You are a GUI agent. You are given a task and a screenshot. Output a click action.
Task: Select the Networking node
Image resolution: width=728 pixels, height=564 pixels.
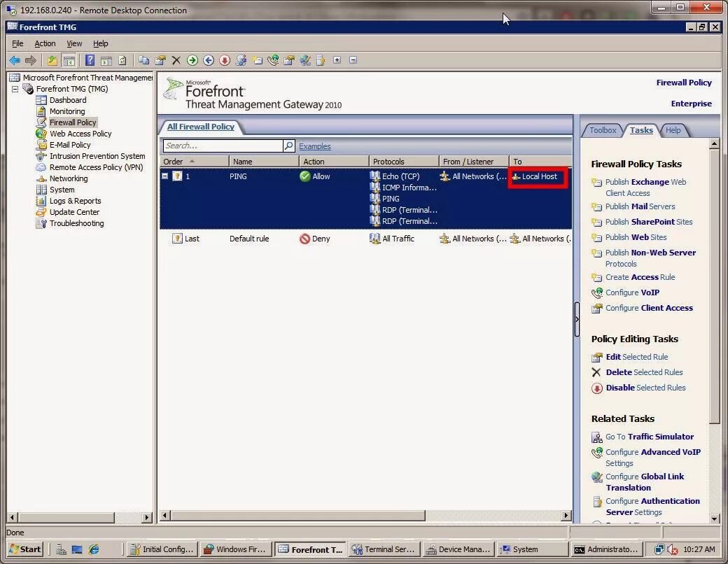(69, 178)
